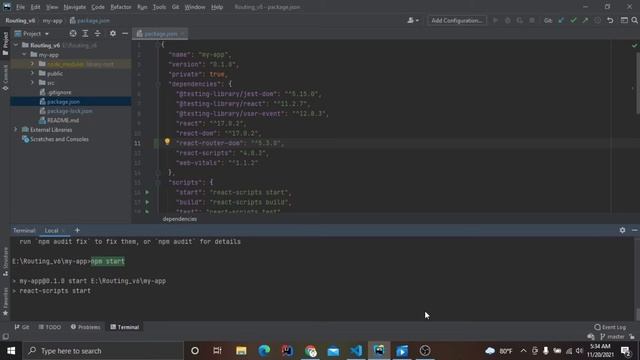Open the Event Log

point(610,327)
